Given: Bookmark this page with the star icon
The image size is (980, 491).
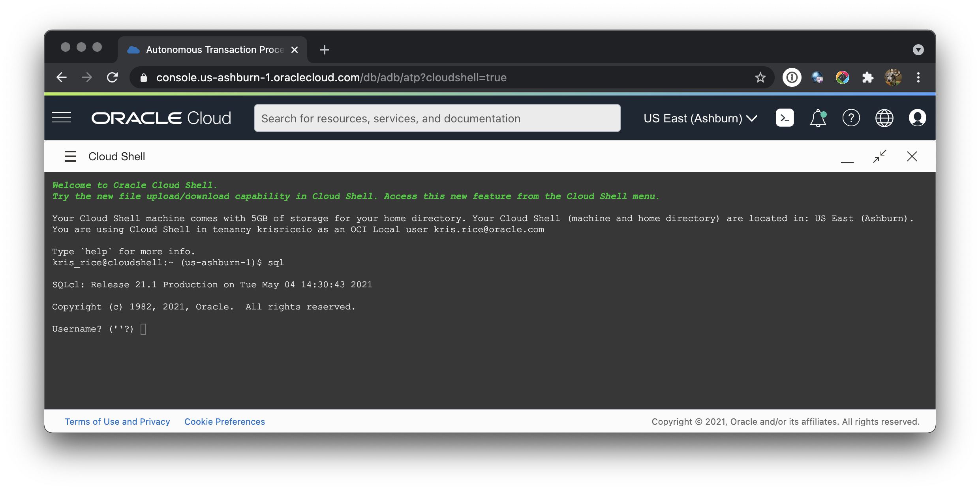Looking at the screenshot, I should coord(760,77).
